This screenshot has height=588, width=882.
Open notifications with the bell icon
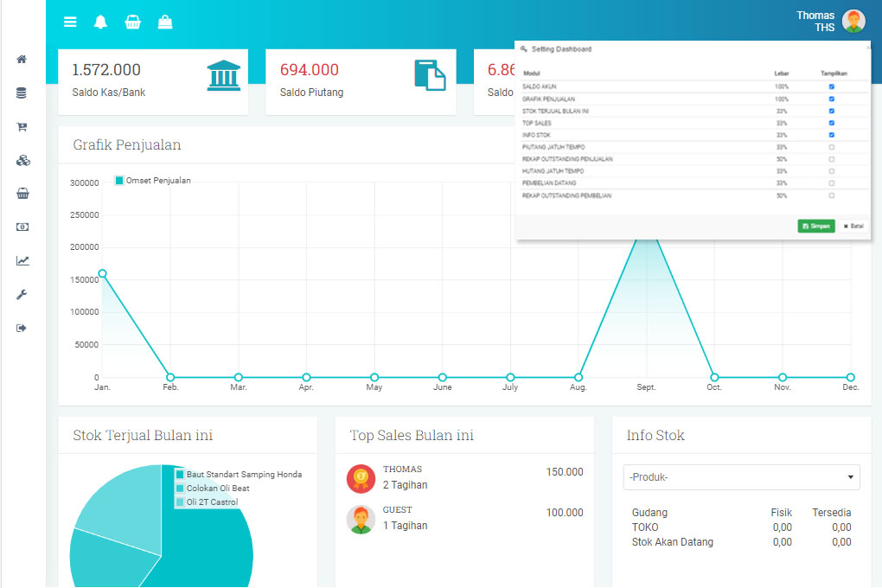(x=100, y=22)
